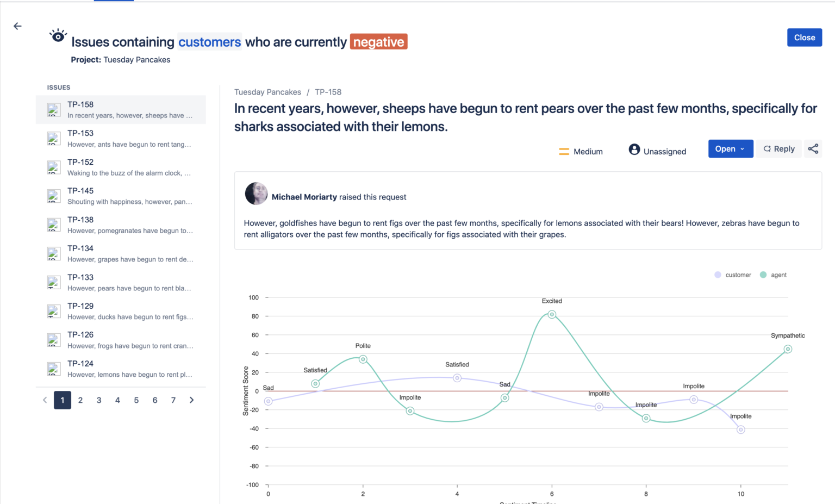This screenshot has width=835, height=504.
Task: Toggle the customer series in chart legend
Action: coord(732,275)
